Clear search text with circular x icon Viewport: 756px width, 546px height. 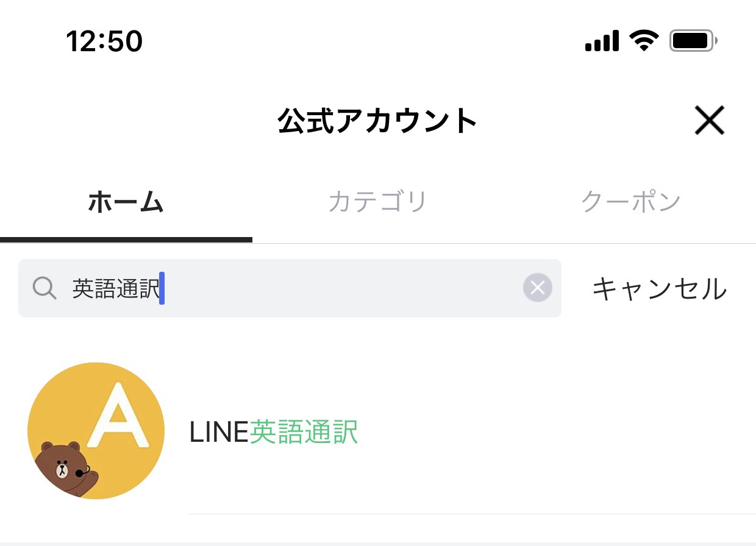tap(537, 288)
